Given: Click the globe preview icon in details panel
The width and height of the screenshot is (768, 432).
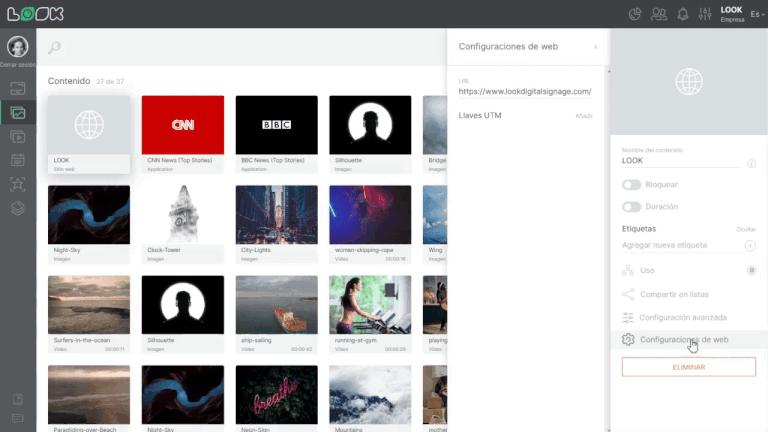Looking at the screenshot, I should coord(689,81).
